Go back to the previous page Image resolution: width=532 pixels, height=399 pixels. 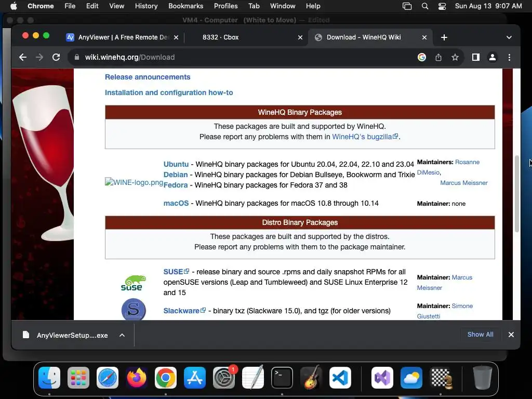tap(23, 57)
